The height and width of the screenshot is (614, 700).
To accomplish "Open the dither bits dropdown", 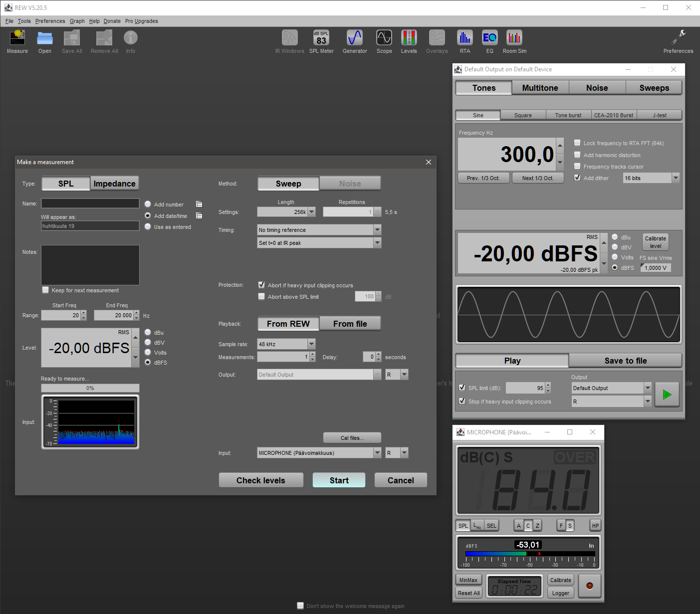I will 676,178.
